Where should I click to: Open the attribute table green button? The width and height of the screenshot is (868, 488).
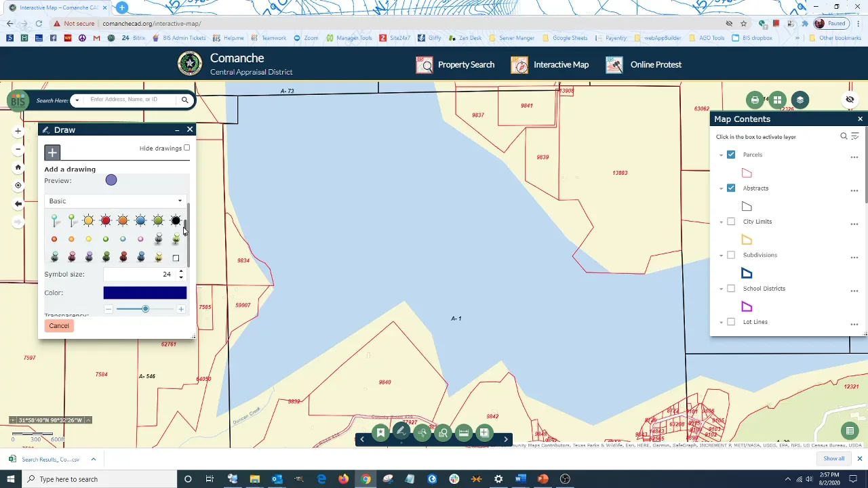coord(849,430)
